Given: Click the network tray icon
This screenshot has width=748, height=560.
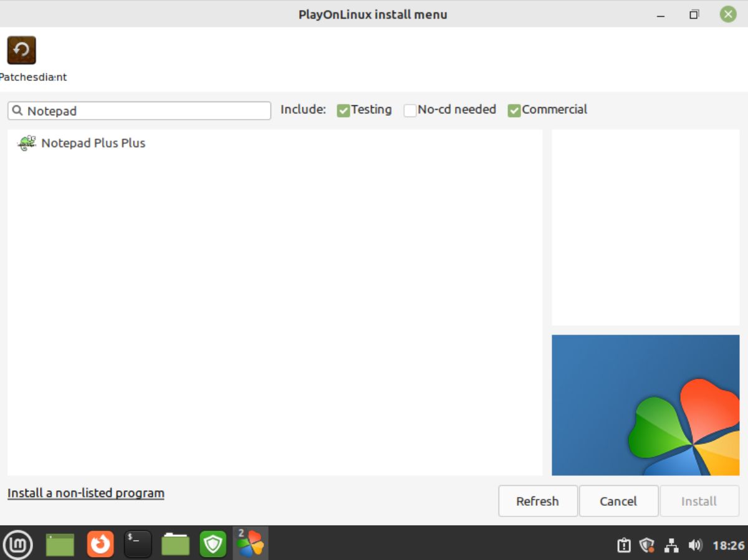Looking at the screenshot, I should [x=672, y=544].
